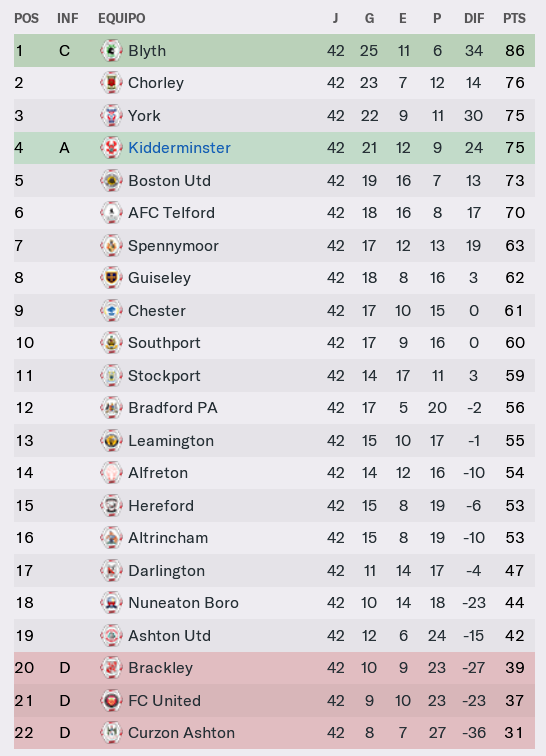Click the INF column header

point(67,18)
